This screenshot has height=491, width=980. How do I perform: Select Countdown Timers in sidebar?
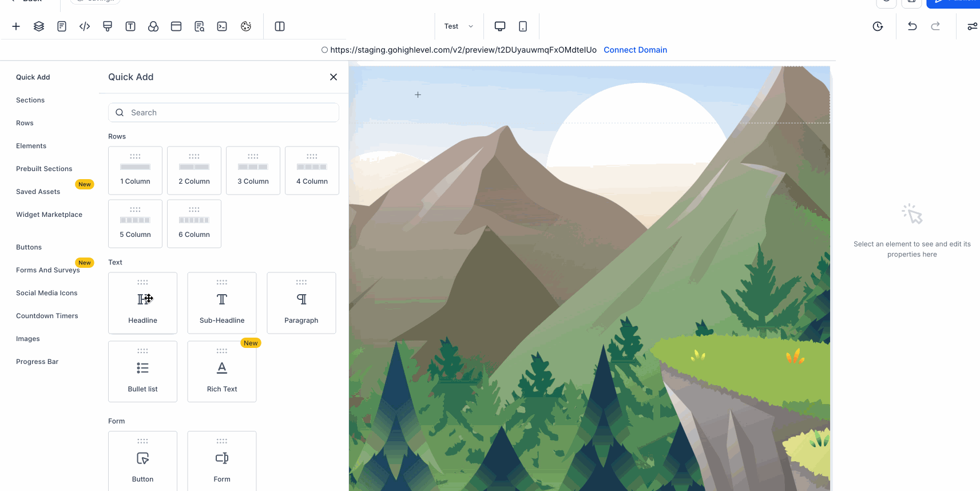pos(47,316)
